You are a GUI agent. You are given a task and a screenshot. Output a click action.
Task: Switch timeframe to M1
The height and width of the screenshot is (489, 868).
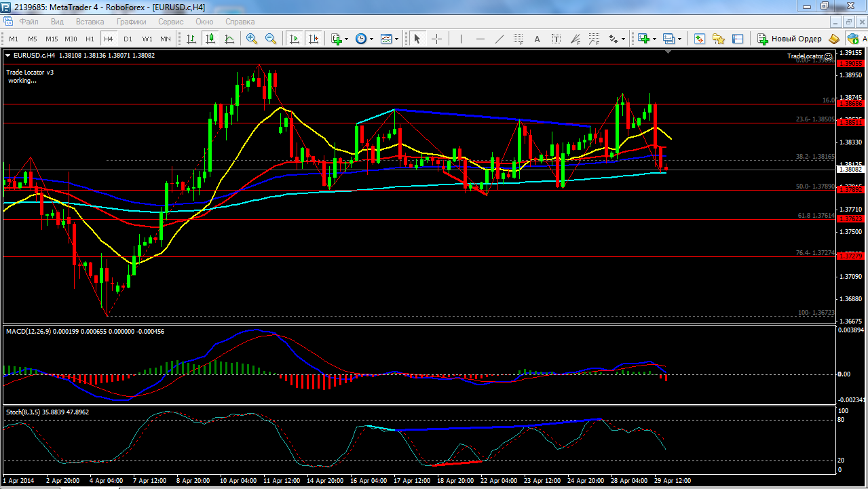point(14,39)
